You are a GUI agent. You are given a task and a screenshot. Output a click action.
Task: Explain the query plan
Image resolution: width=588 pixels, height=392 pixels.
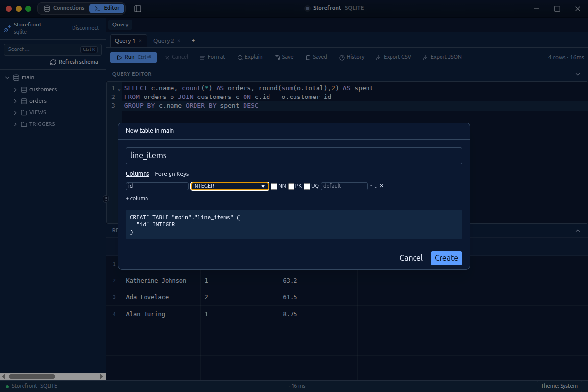[250, 57]
